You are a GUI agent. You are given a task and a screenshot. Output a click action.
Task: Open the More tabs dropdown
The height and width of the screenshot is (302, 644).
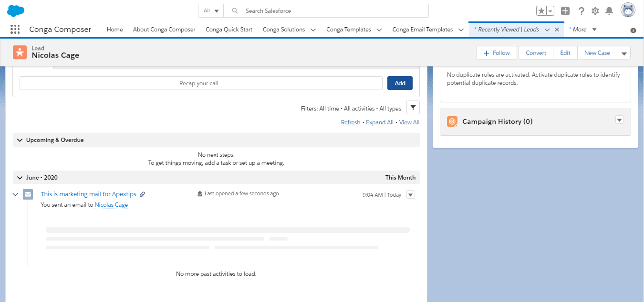(x=583, y=30)
